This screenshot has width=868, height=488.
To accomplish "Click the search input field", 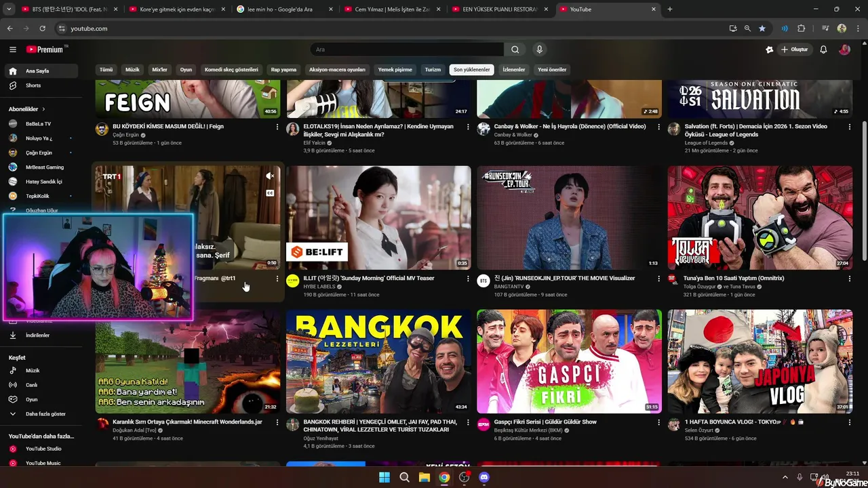I will (407, 49).
